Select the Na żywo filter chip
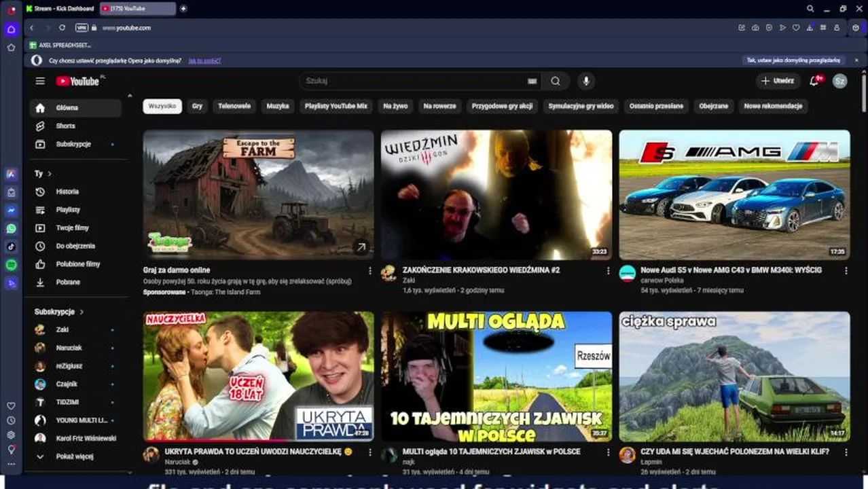 pyautogui.click(x=395, y=106)
